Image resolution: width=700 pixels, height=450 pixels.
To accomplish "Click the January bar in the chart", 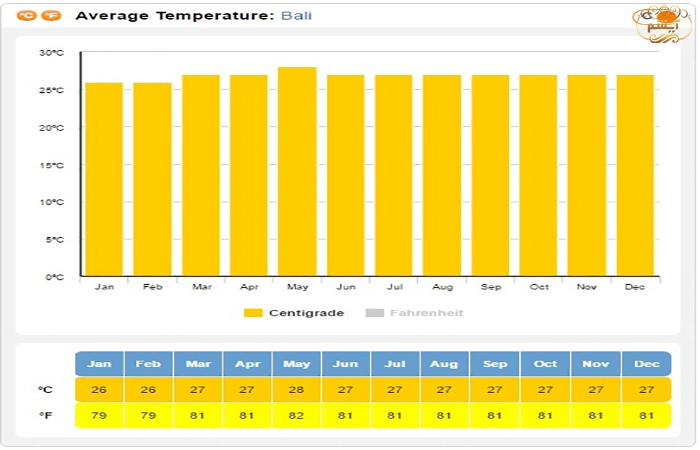I will 104,179.
